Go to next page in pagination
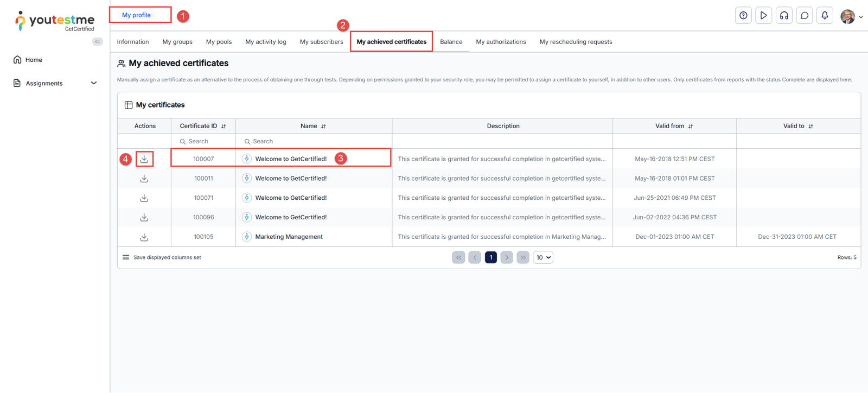The height and width of the screenshot is (393, 868). (x=507, y=258)
